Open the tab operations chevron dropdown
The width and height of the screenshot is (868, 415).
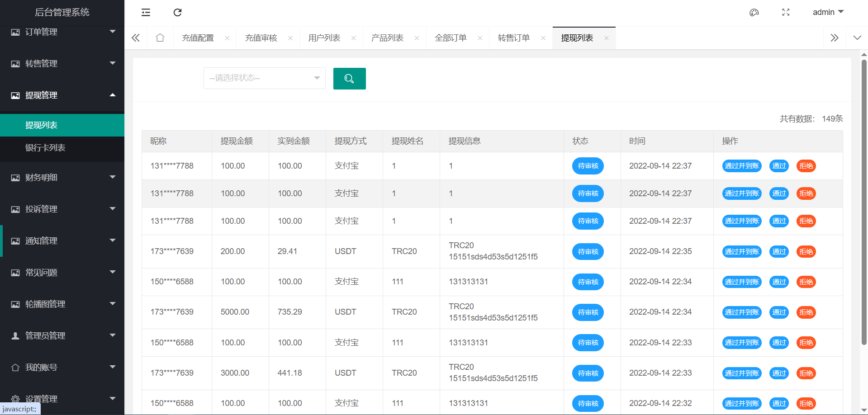(x=857, y=38)
